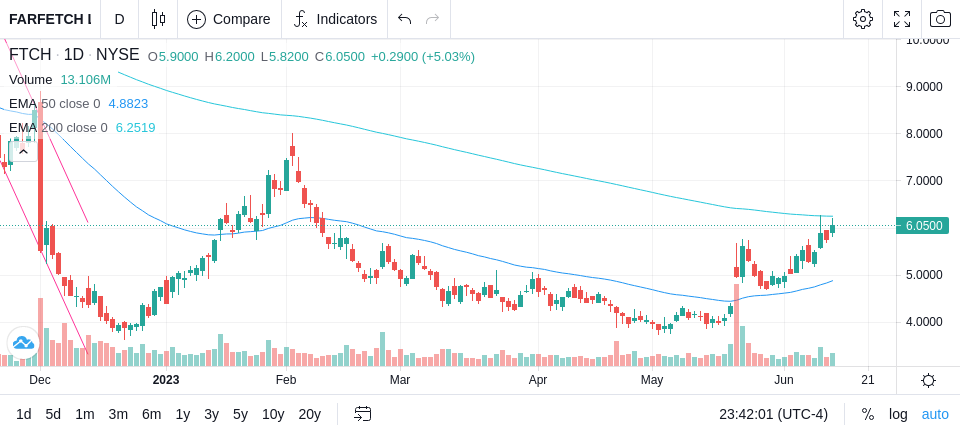Redo the last chart action
960x433 pixels.
point(433,19)
